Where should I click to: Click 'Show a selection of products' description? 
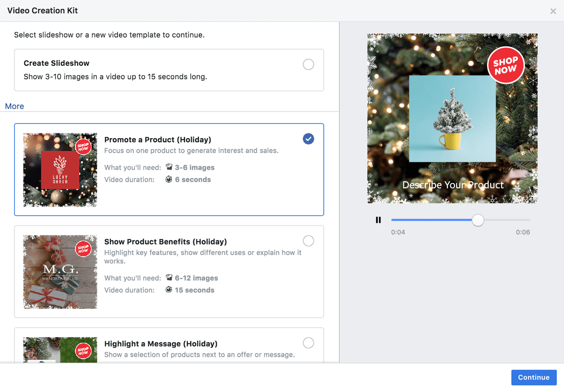coord(200,355)
